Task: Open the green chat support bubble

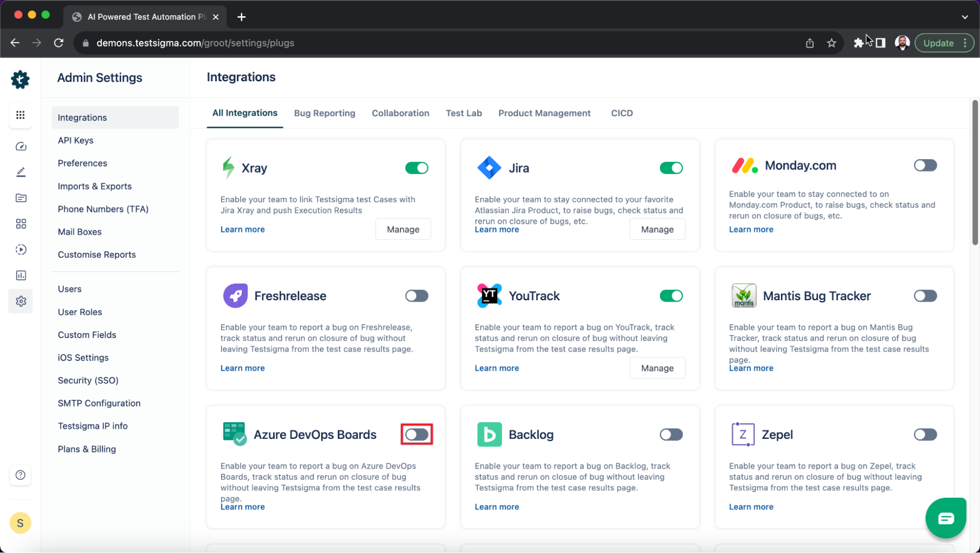Action: click(x=946, y=518)
